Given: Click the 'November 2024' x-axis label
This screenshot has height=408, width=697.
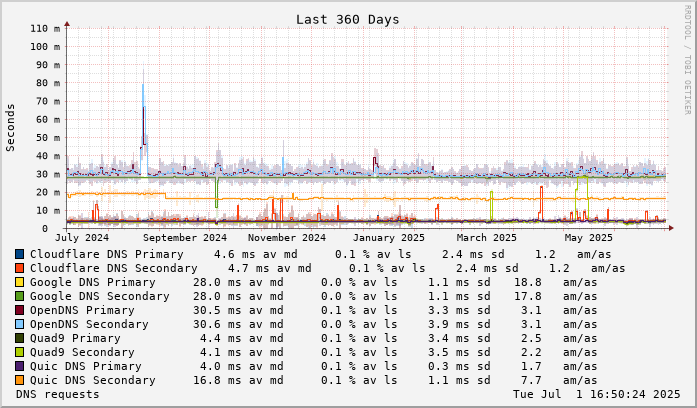Looking at the screenshot, I should (287, 237).
